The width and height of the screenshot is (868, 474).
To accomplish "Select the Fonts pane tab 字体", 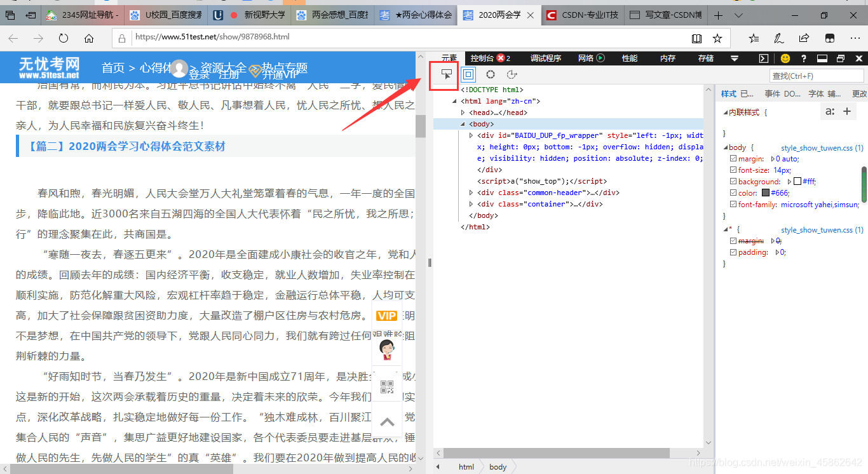I will [x=816, y=93].
